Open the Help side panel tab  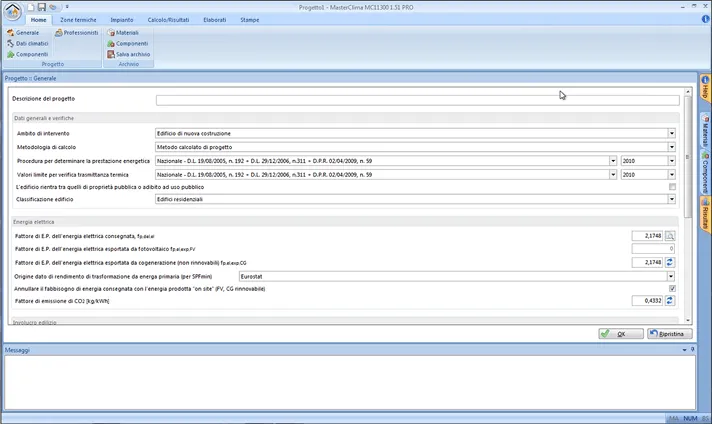coord(705,89)
